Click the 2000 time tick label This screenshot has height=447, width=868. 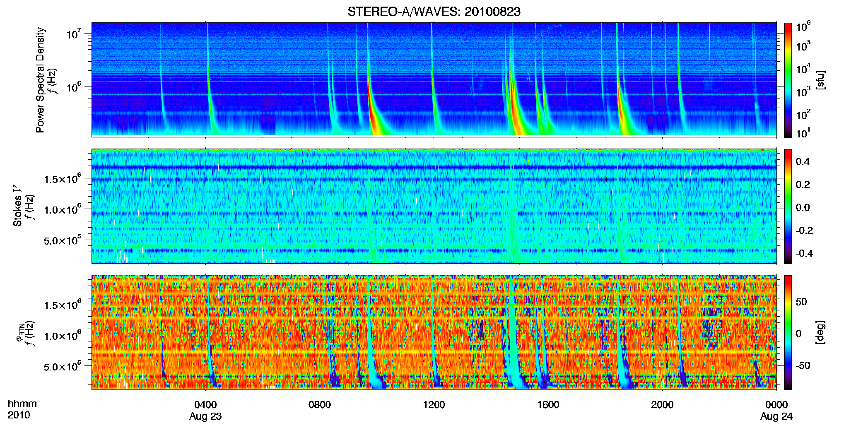click(x=662, y=404)
